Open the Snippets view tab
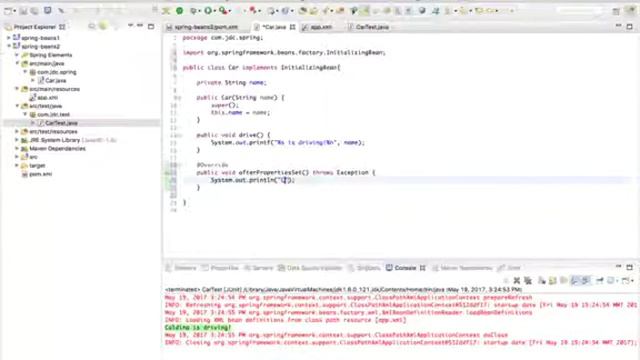This screenshot has width=640, height=360. pyautogui.click(x=364, y=268)
